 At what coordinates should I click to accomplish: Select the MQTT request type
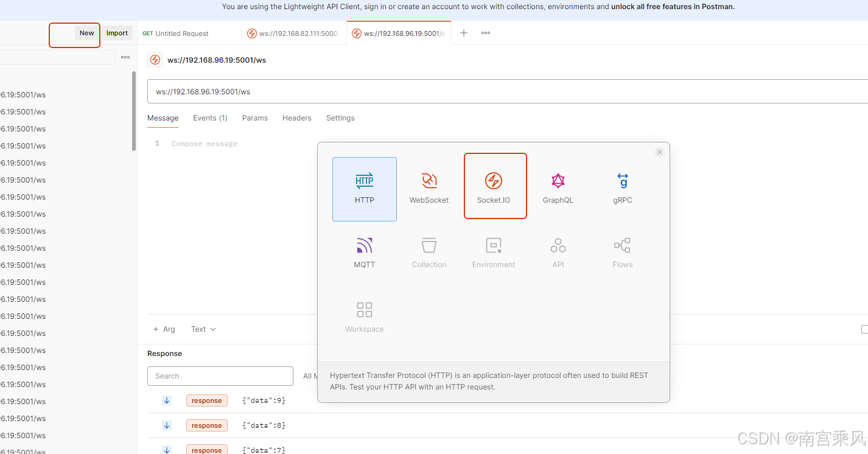[365, 254]
